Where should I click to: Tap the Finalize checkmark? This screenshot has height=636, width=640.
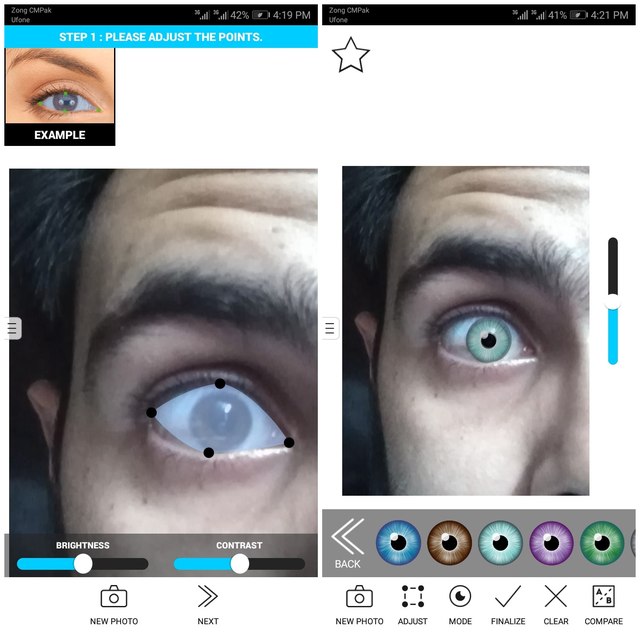pos(508,596)
